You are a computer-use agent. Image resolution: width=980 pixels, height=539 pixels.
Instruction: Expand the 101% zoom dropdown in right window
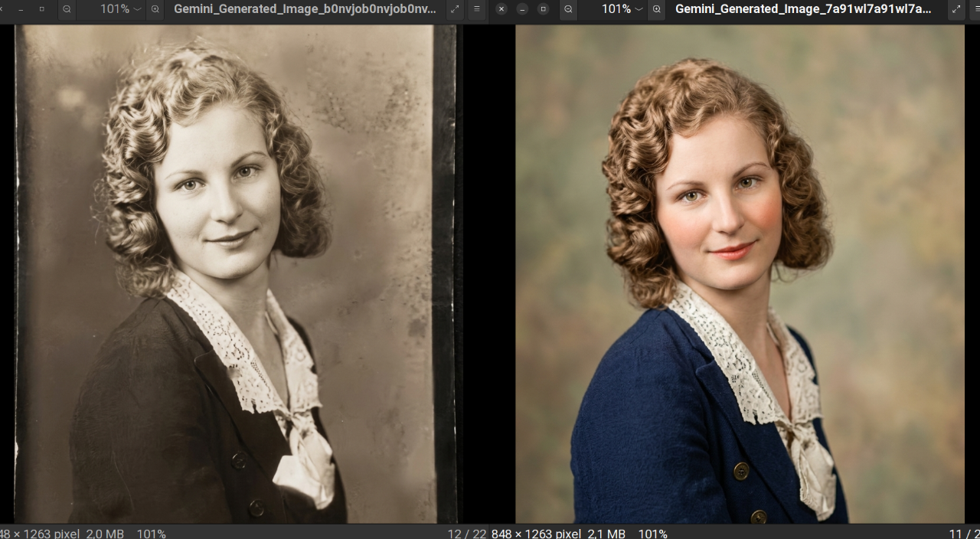638,9
